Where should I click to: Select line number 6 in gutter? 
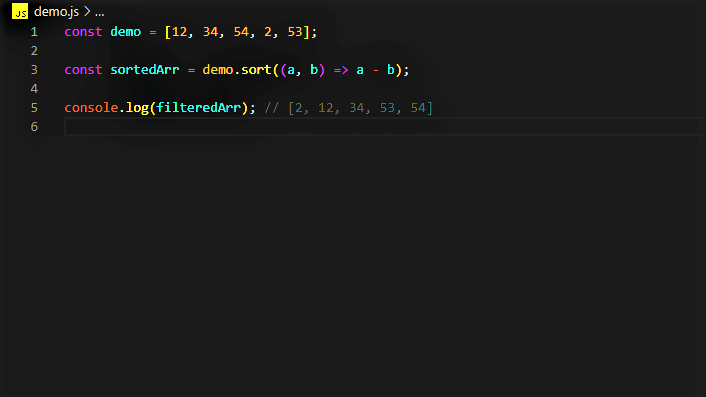click(34, 126)
